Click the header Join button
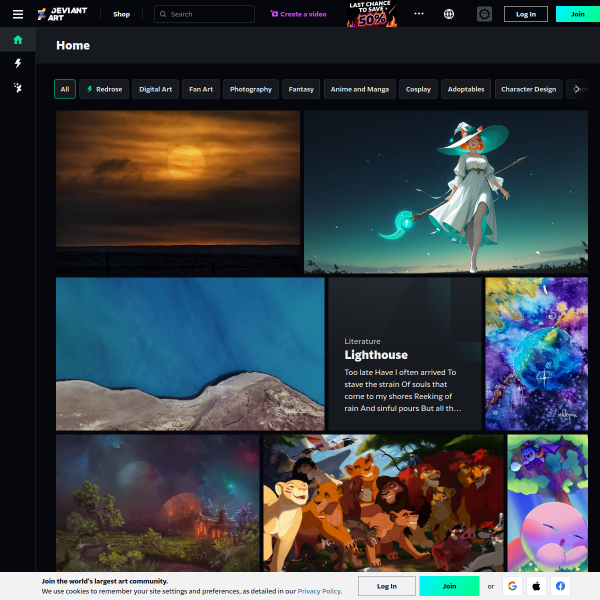The image size is (600, 600). (577, 14)
